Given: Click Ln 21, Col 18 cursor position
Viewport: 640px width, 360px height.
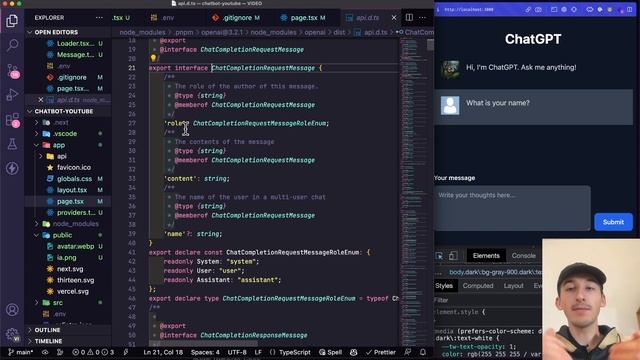Looking at the screenshot, I should click(163, 352).
